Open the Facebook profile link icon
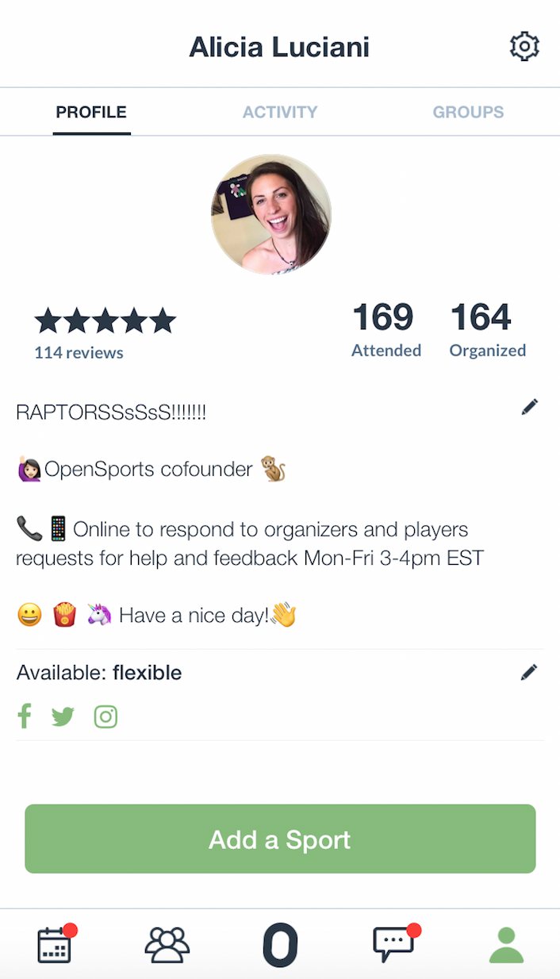Image resolution: width=560 pixels, height=979 pixels. click(x=25, y=716)
